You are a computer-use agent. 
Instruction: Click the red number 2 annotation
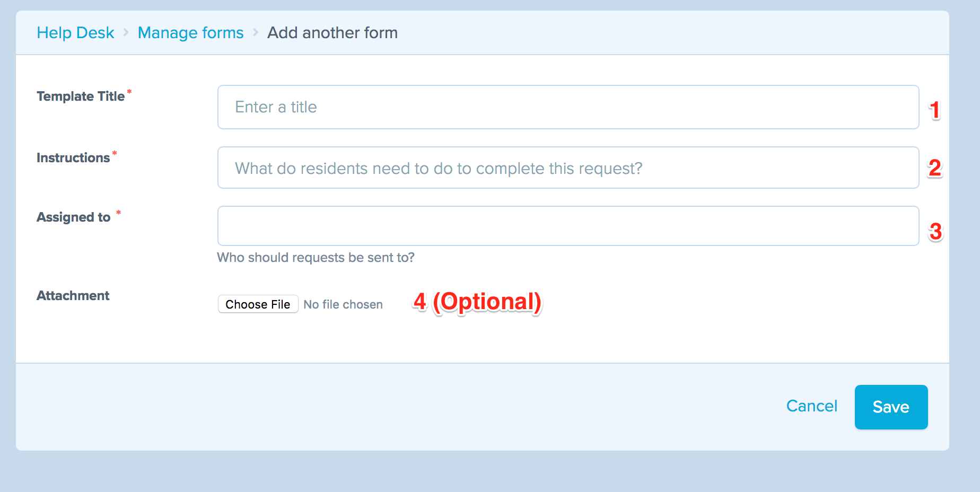tap(934, 168)
